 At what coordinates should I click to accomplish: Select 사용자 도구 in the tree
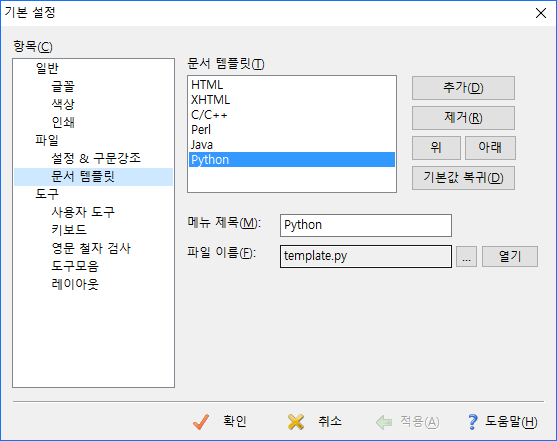pyautogui.click(x=83, y=212)
